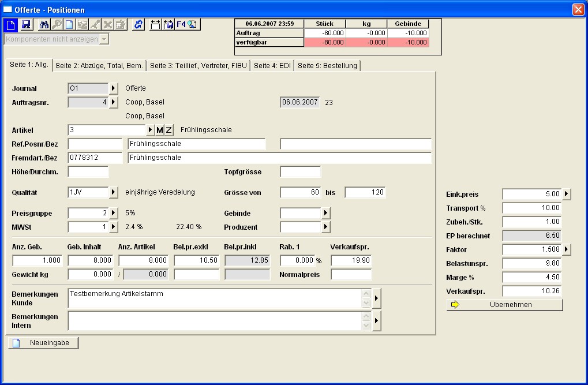588x385 pixels.
Task: Click the Artikel number input field
Action: 107,130
